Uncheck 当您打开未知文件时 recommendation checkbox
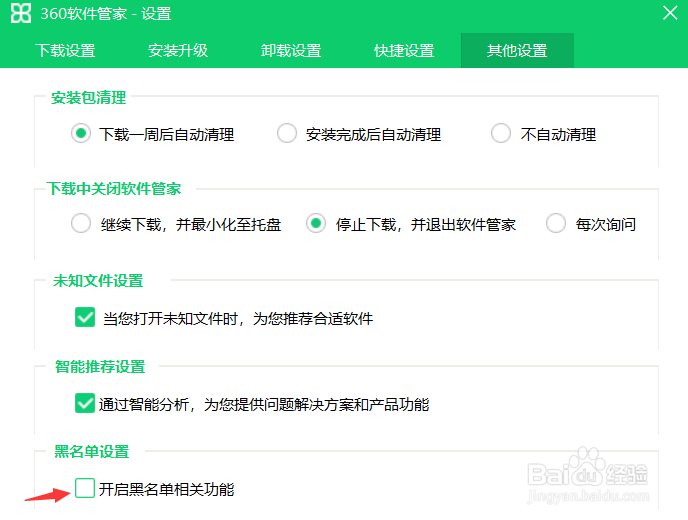688x520 pixels. click(x=85, y=317)
